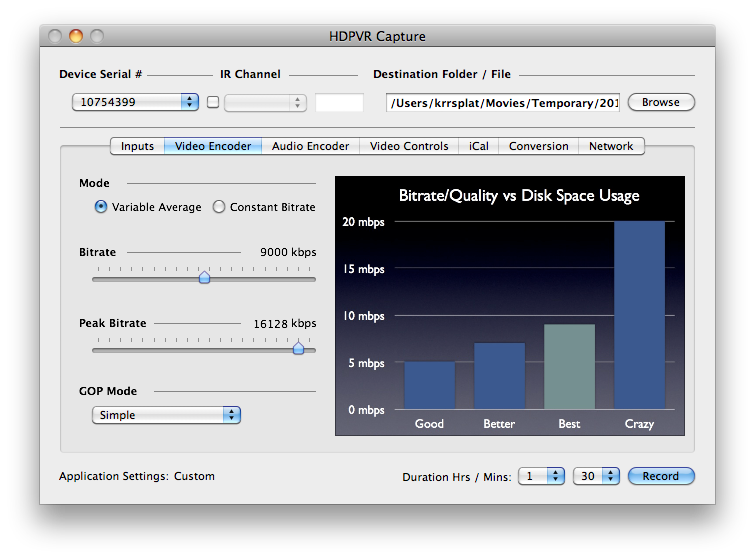Image resolution: width=755 pixels, height=559 pixels.
Task: Click the Bitrate slider handle
Action: [x=204, y=277]
